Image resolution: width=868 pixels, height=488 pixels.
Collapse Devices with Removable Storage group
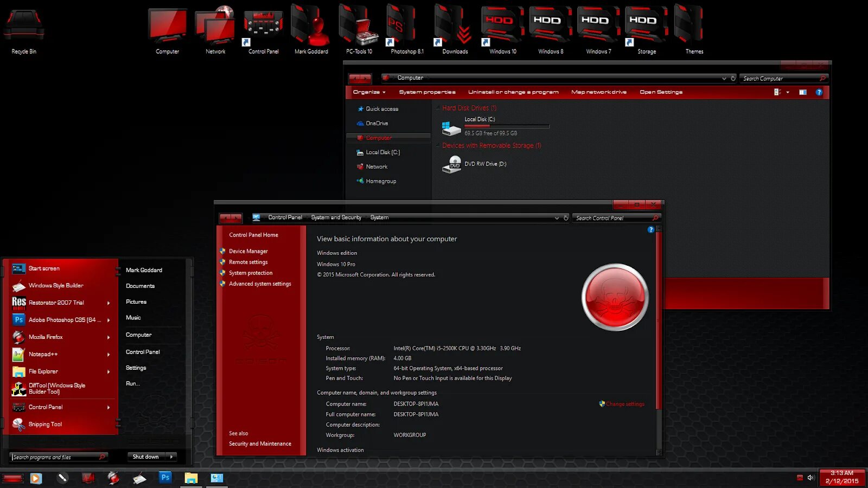coord(438,145)
